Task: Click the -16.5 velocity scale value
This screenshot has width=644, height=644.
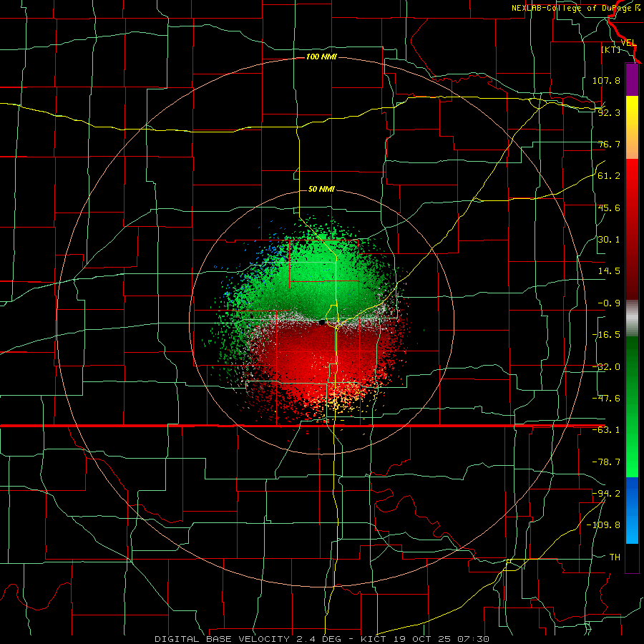Action: [606, 335]
